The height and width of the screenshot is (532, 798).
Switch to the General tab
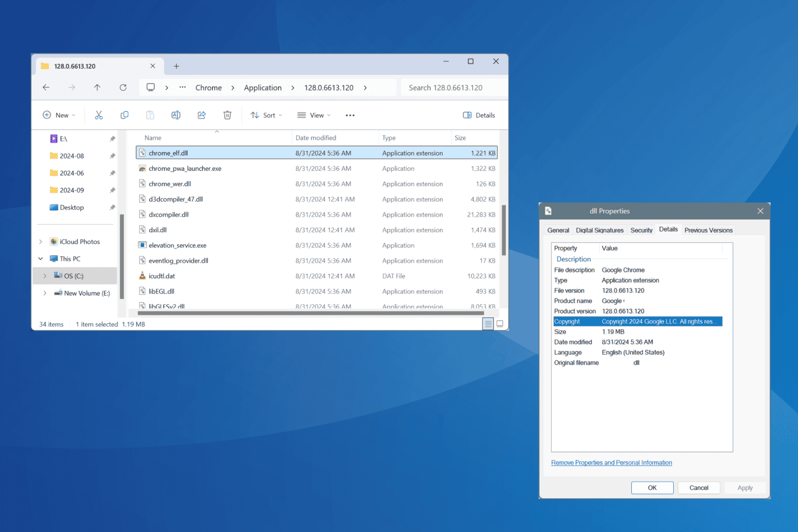point(558,230)
